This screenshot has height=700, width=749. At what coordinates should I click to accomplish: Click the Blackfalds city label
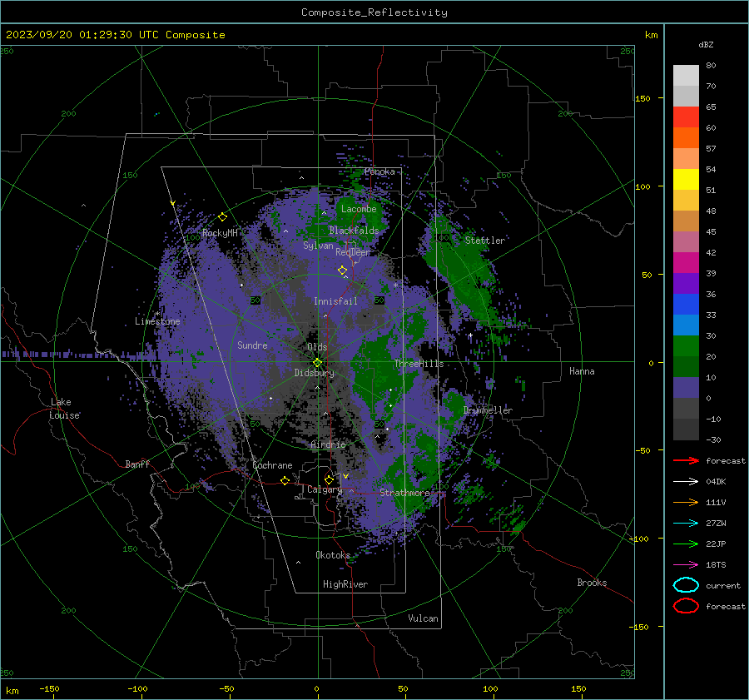(x=354, y=231)
